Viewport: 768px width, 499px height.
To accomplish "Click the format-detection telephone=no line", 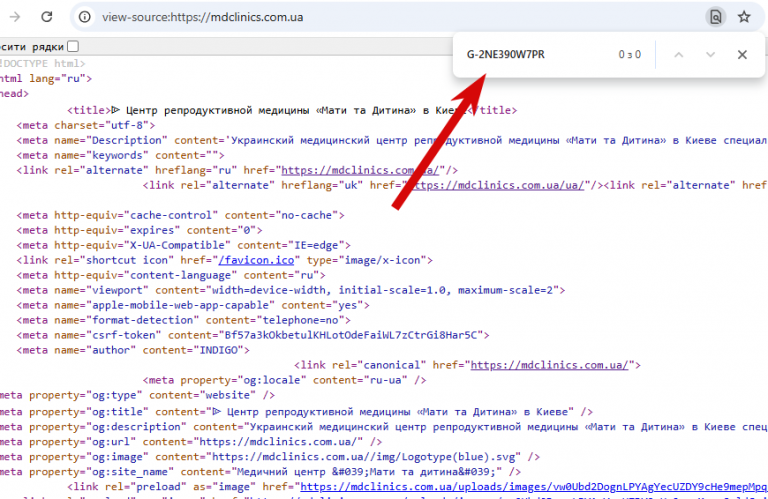I will tap(184, 320).
